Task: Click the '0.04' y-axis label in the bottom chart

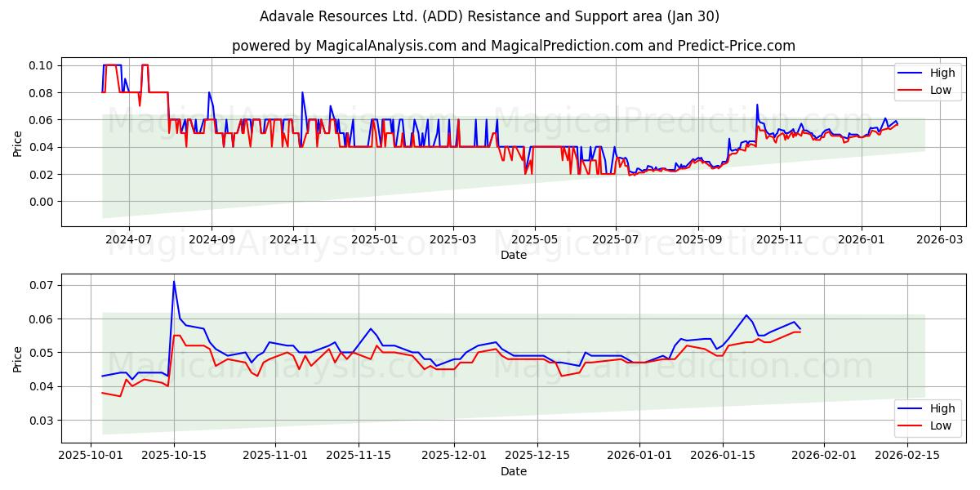Action: click(x=42, y=386)
